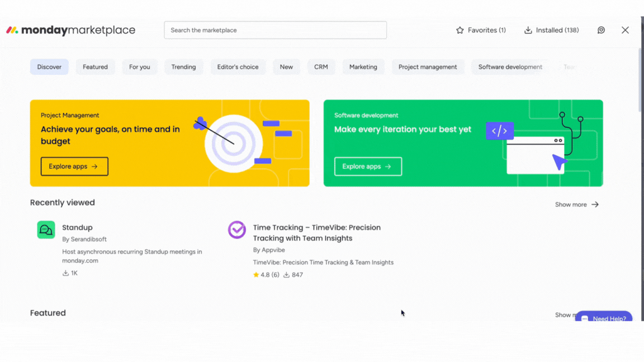The height and width of the screenshot is (362, 644).
Task: Click 'Make every iteration your best yet'
Action: [402, 129]
